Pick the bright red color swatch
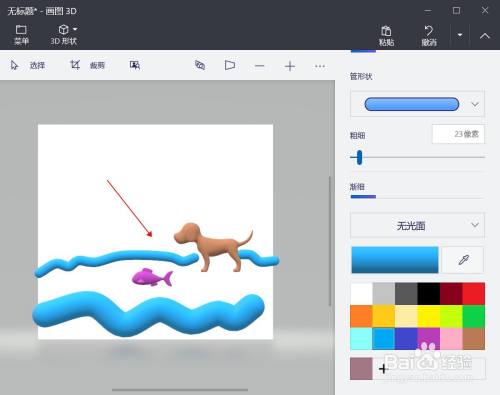 tap(474, 293)
